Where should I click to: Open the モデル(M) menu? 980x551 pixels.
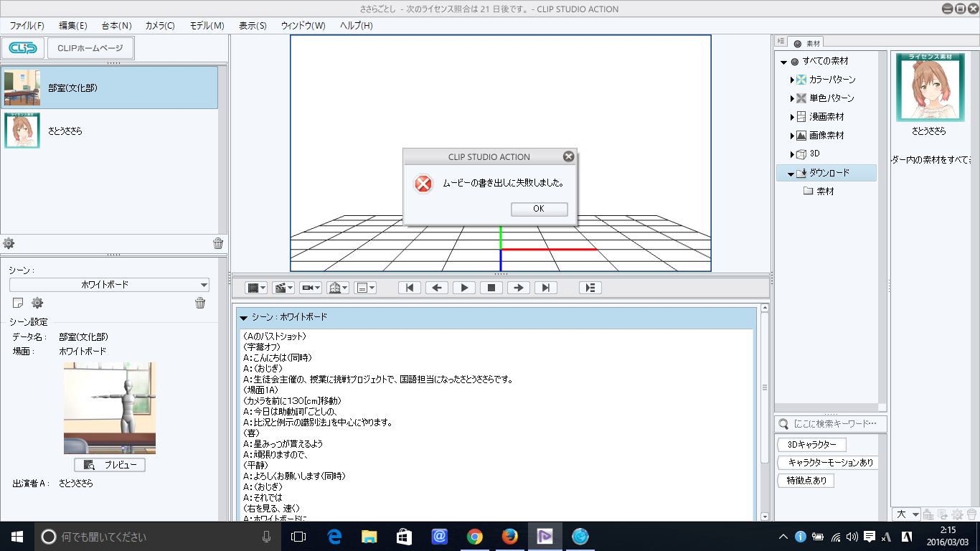(207, 25)
